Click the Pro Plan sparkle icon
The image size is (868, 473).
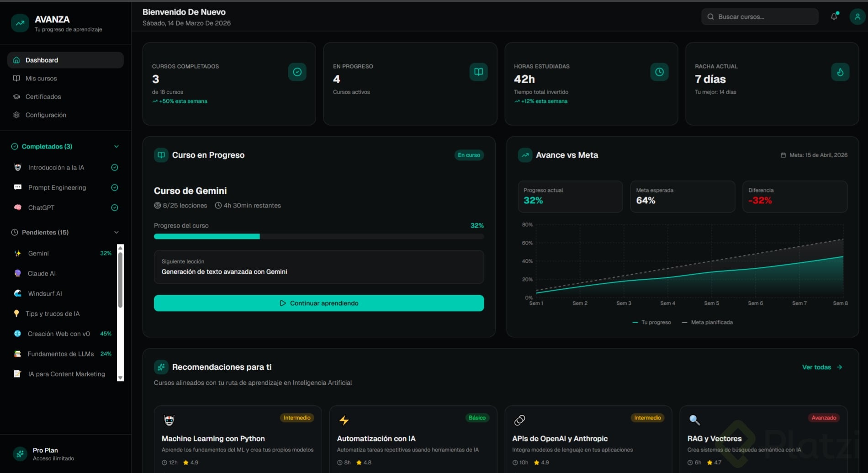pos(20,454)
